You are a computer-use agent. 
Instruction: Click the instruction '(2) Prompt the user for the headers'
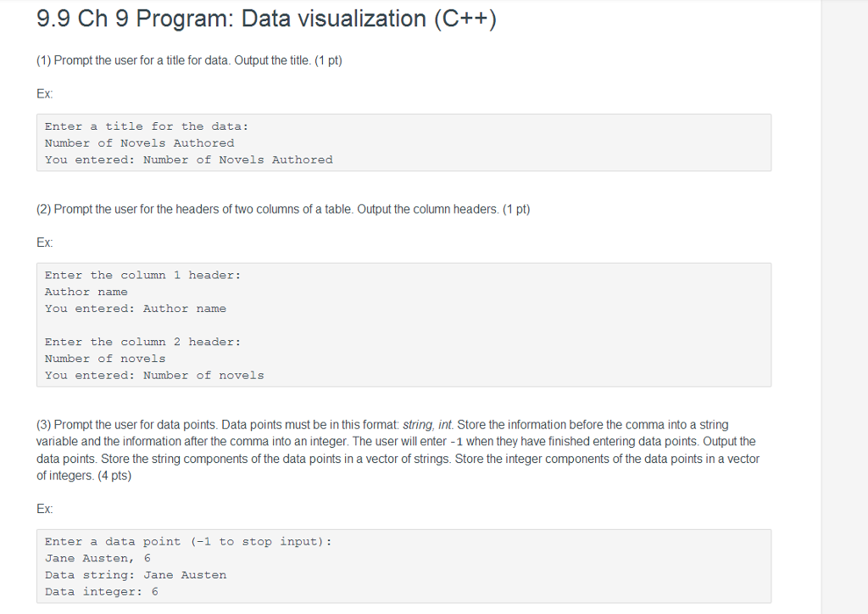[x=283, y=209]
